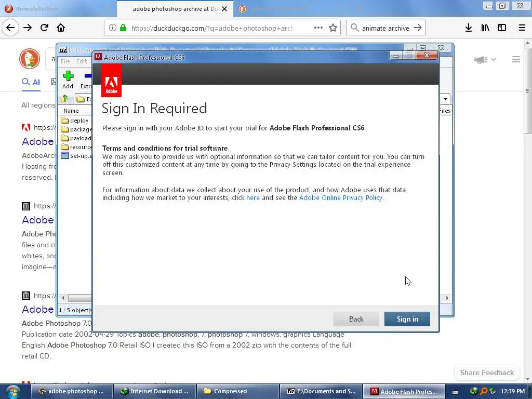
Task: Click the green padlock security icon
Action: coord(123,28)
